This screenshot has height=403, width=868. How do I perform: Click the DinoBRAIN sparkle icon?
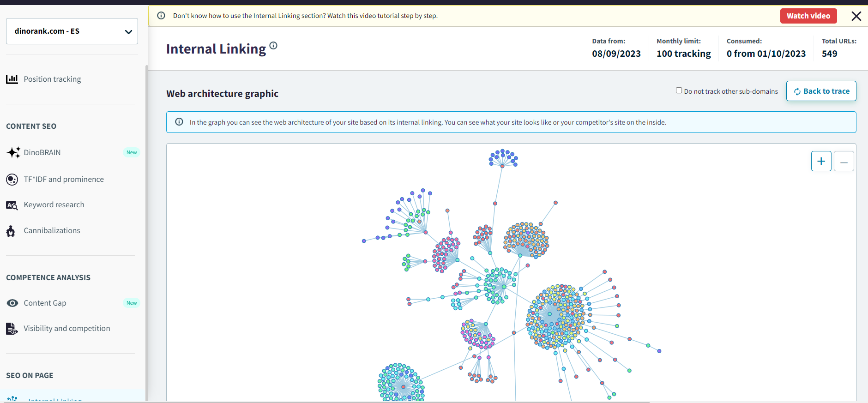point(13,152)
